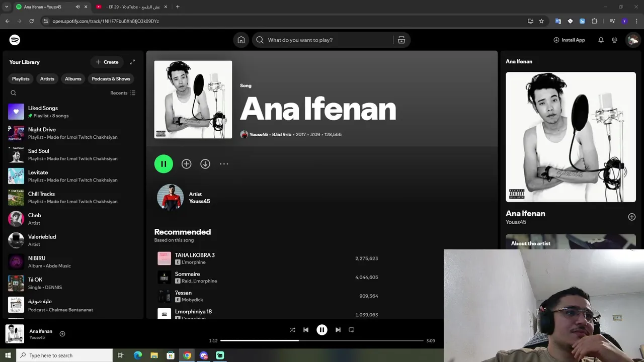Open Cheb artist in library
644x362 pixels.
[72, 219]
